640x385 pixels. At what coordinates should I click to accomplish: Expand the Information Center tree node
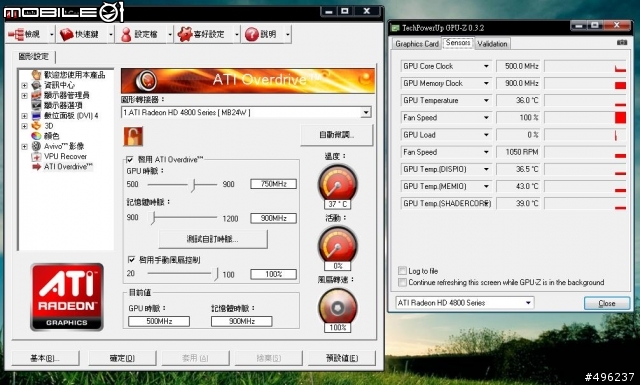pos(24,85)
